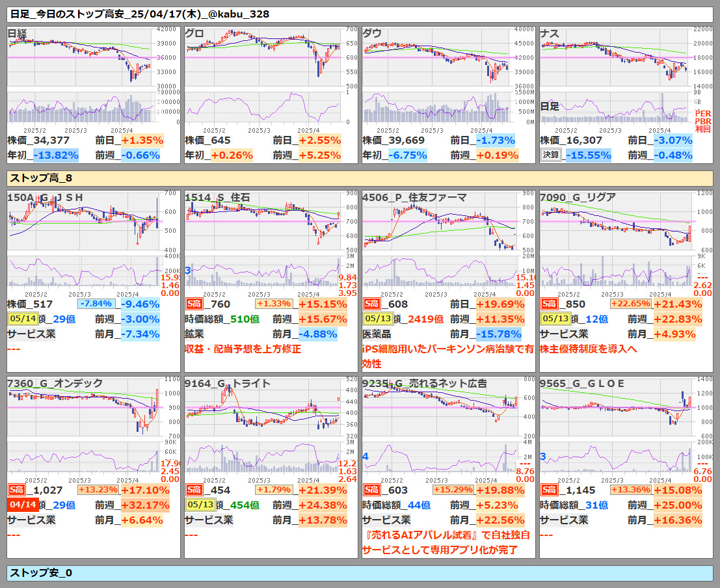Viewport: 720px width, 588px height.
Task: Open the 7090 リグア candlestick chart
Action: pyautogui.click(x=617, y=221)
